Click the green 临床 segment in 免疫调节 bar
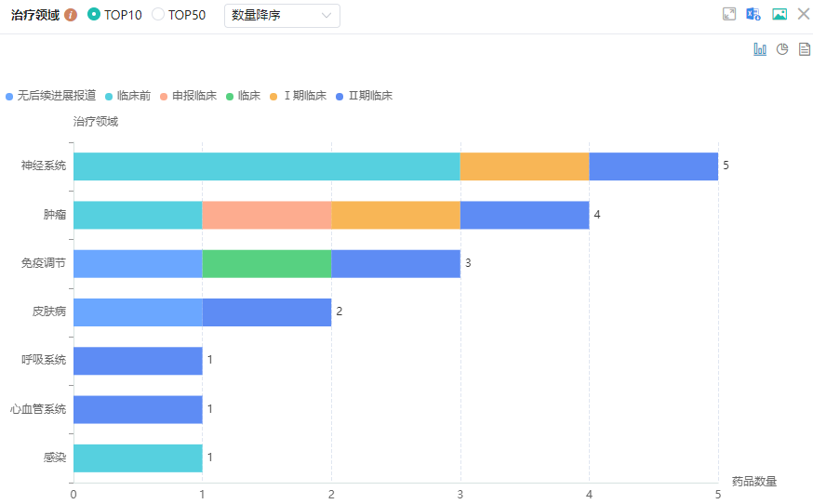This screenshot has width=813, height=504. (267, 263)
